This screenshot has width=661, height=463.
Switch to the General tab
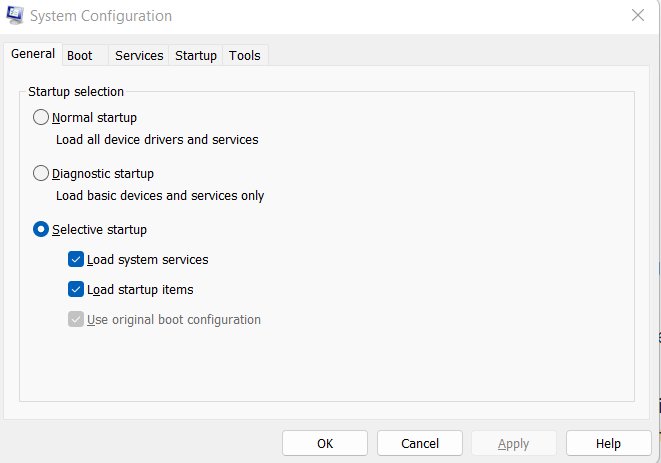pyautogui.click(x=33, y=54)
